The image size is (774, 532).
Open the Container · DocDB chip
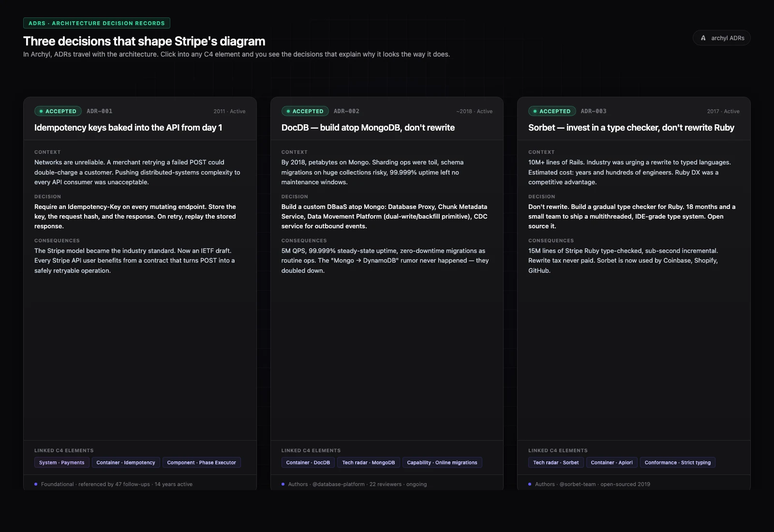point(308,463)
